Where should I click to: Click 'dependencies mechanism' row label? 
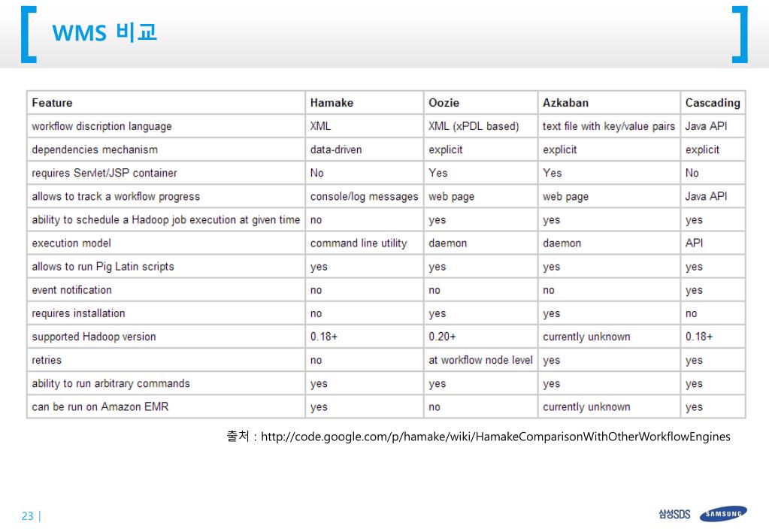tap(95, 150)
